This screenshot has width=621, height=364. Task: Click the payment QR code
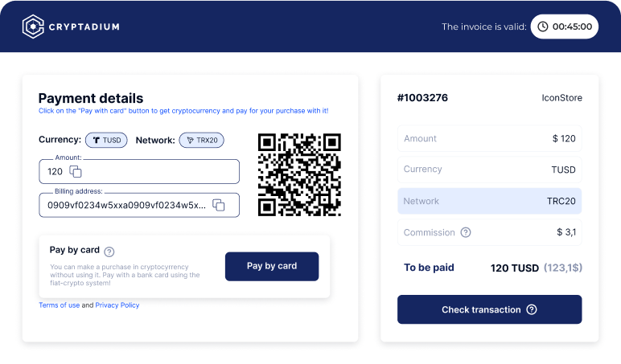point(299,174)
